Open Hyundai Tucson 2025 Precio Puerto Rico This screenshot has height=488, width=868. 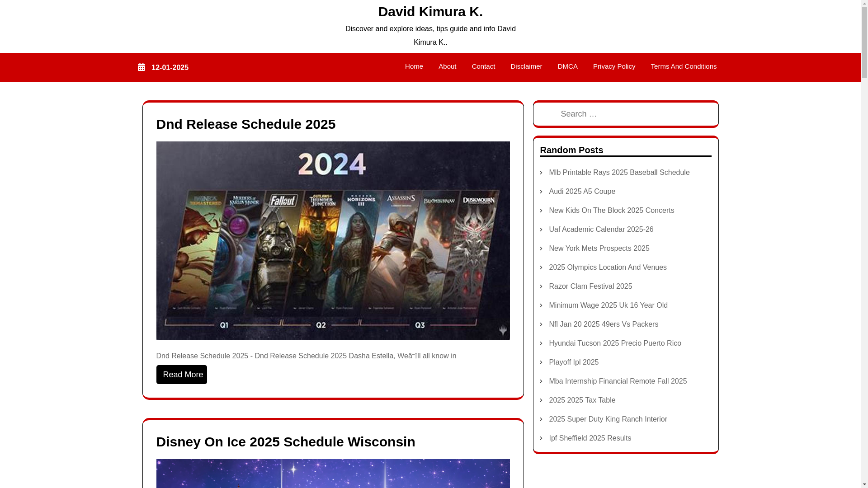coord(615,343)
